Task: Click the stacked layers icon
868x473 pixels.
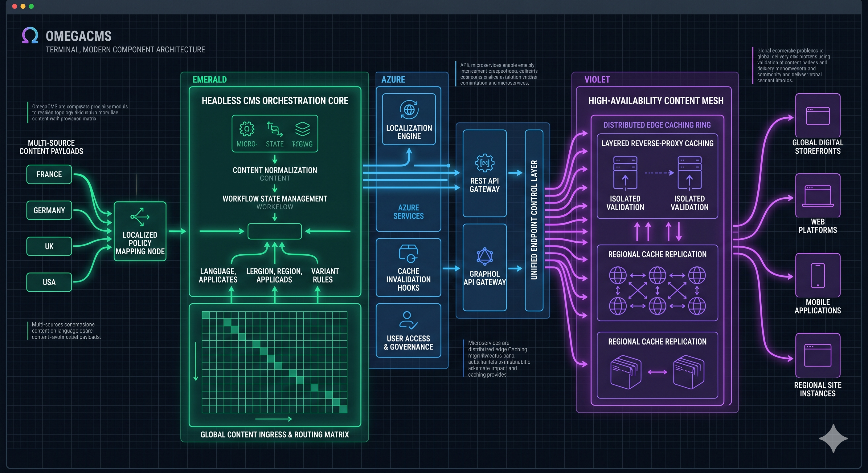Action: point(302,129)
